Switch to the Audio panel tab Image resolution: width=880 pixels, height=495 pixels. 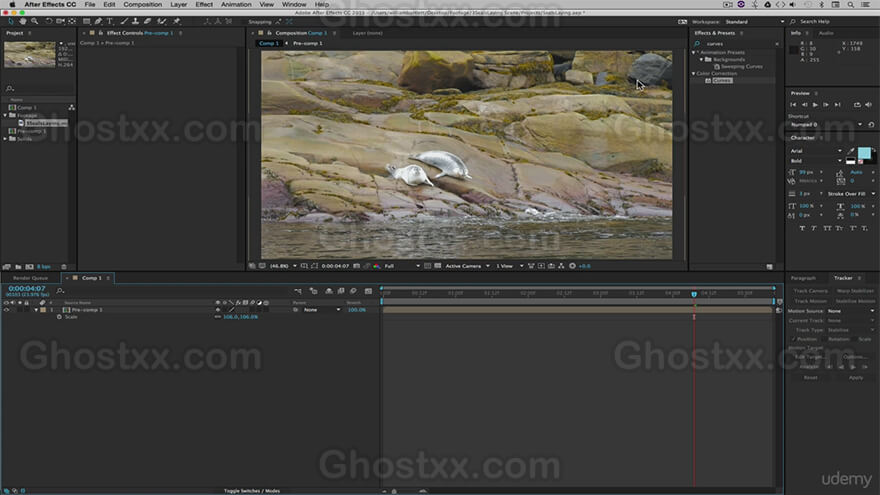point(826,33)
